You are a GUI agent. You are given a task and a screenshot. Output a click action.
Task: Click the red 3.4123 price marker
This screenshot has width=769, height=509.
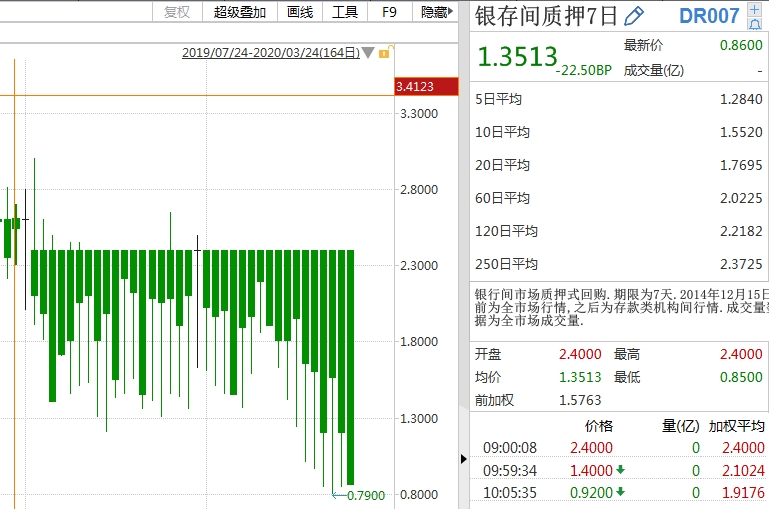(x=426, y=86)
